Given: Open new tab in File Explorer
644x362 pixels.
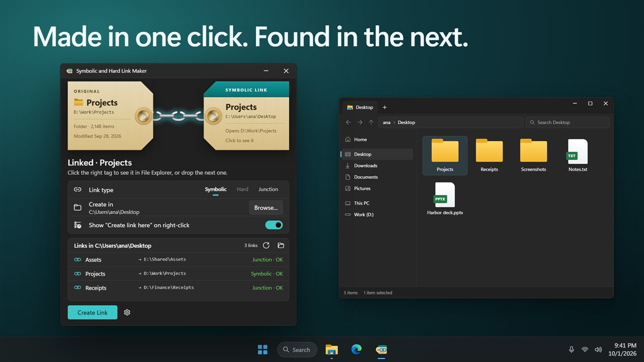Looking at the screenshot, I should point(384,107).
